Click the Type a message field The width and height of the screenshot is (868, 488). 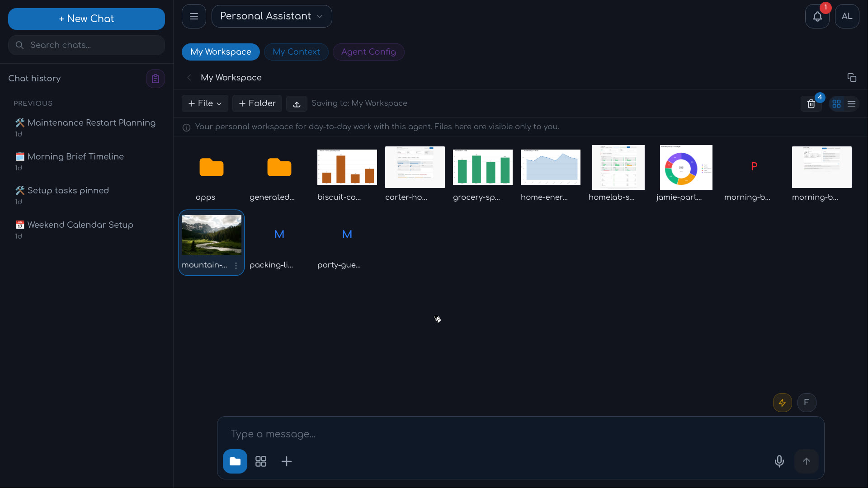click(x=520, y=434)
